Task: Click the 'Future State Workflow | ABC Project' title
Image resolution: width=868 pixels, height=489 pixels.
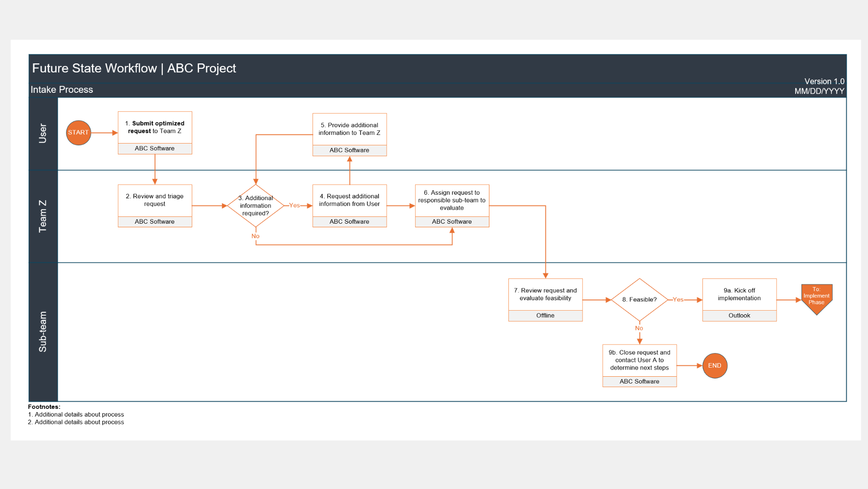Action: [134, 68]
